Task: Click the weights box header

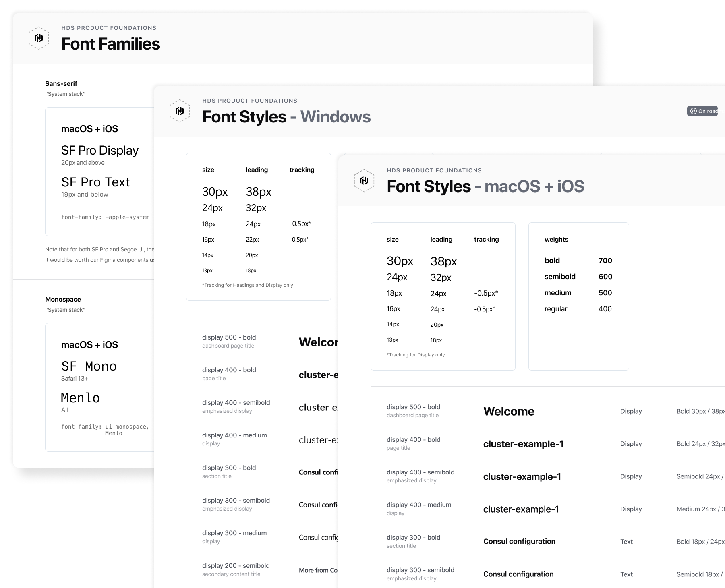Action: (556, 240)
